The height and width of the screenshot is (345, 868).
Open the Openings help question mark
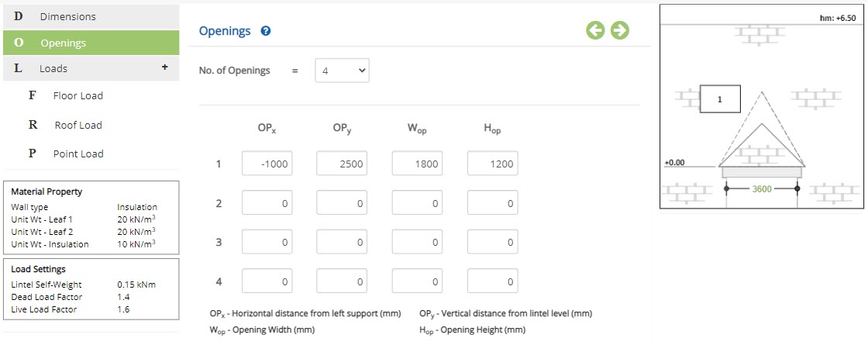click(x=266, y=31)
